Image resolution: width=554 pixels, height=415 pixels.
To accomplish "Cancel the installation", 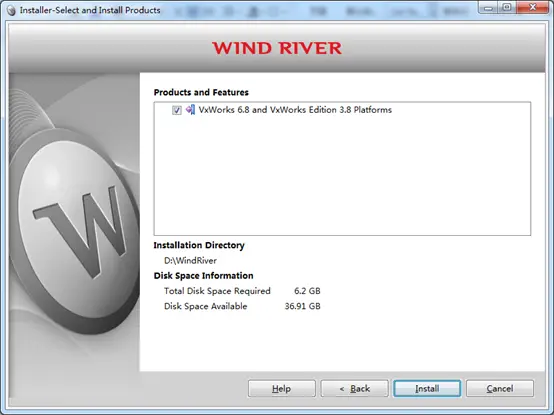I will pos(500,389).
